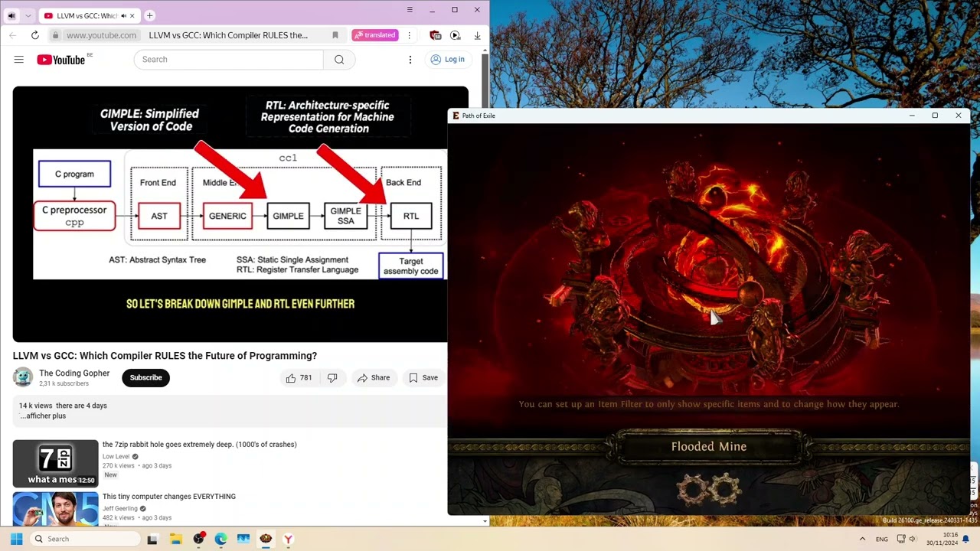980x551 pixels.
Task: Open the network status tray icon
Action: pyautogui.click(x=901, y=539)
